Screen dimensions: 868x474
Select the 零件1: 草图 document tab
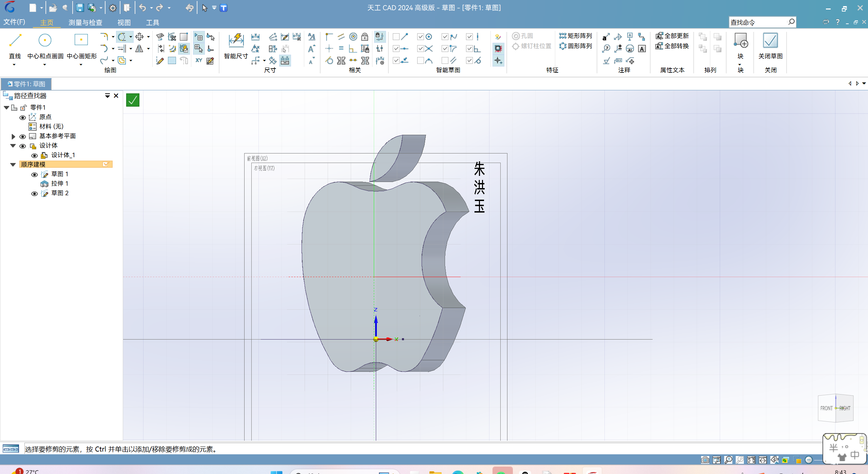point(26,84)
